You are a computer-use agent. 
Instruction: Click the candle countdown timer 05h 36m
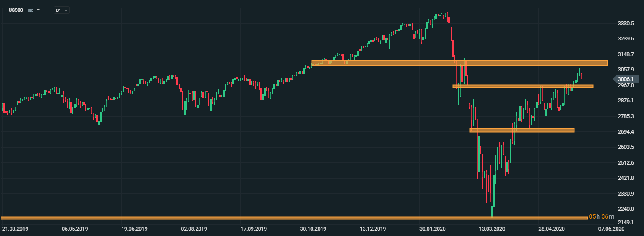click(x=602, y=216)
